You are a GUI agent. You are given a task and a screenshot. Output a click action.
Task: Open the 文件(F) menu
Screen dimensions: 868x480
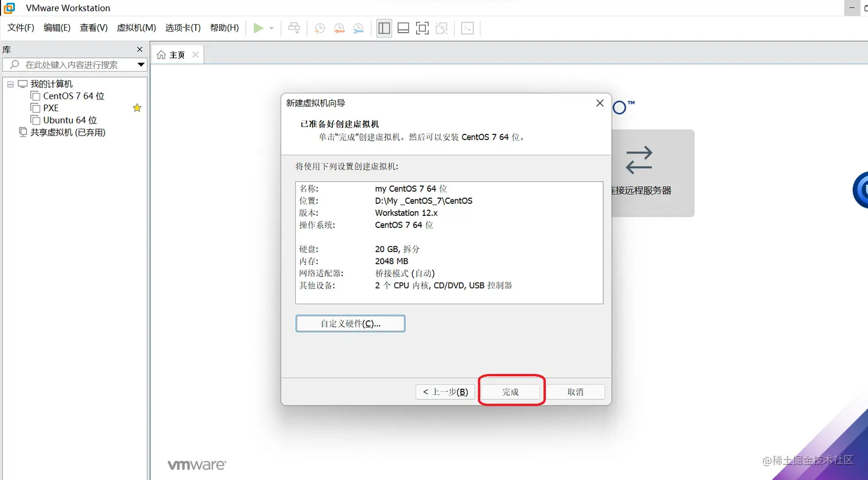21,28
